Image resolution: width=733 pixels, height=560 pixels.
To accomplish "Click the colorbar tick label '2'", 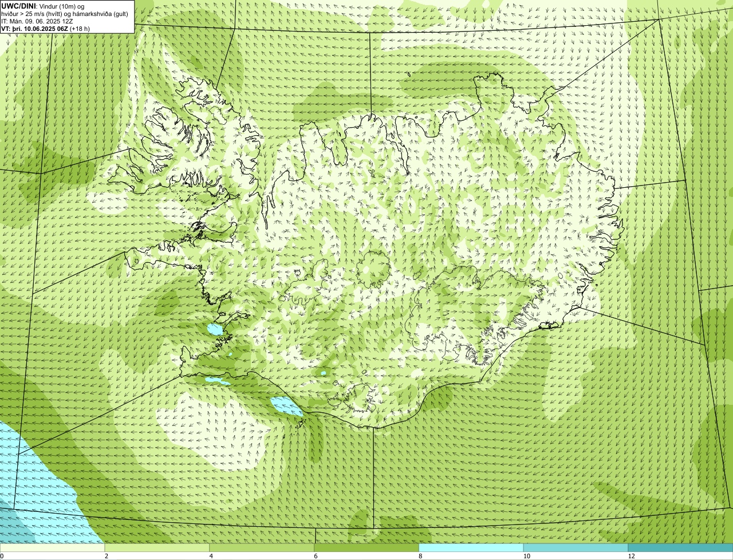I will pyautogui.click(x=106, y=556).
